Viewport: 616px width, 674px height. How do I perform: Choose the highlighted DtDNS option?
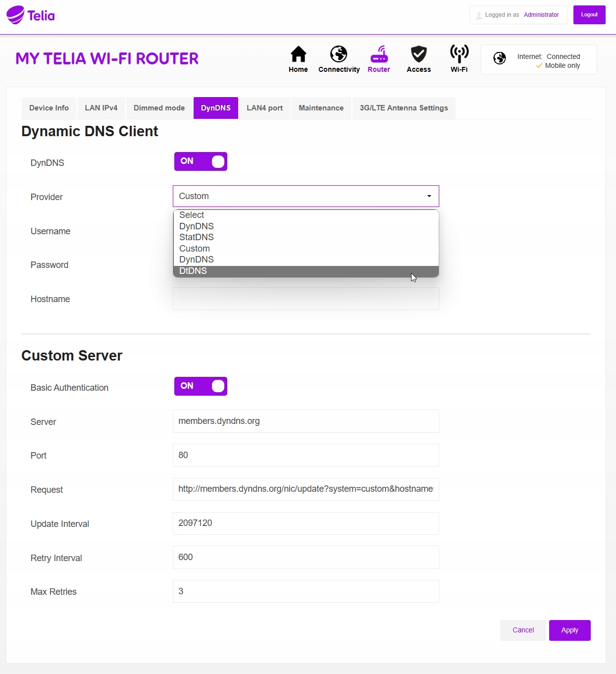pyautogui.click(x=306, y=271)
